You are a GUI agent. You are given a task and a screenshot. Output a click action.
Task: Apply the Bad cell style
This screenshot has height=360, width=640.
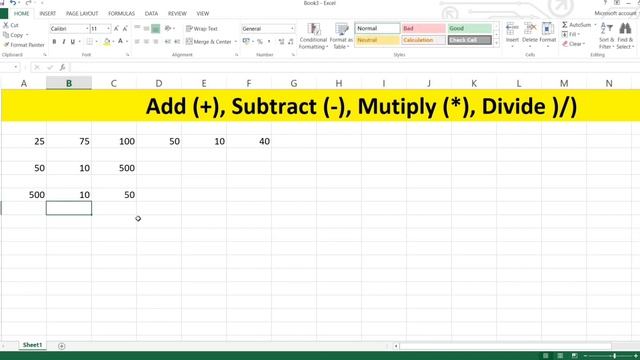point(424,28)
